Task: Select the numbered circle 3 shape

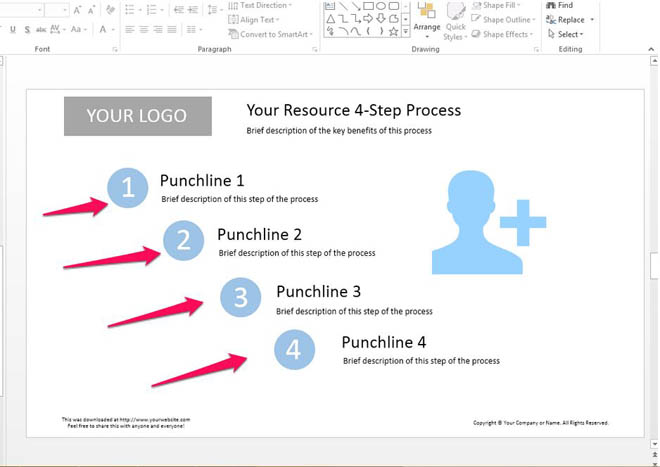Action: pyautogui.click(x=240, y=297)
